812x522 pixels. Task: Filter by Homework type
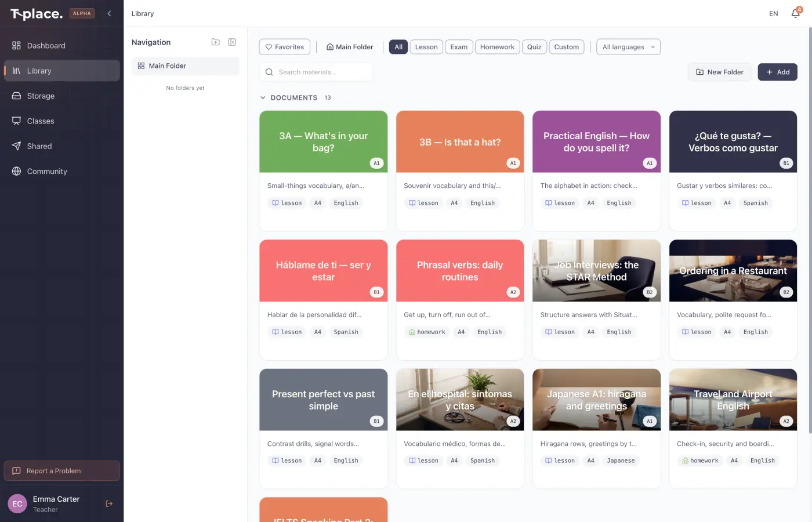pyautogui.click(x=497, y=47)
